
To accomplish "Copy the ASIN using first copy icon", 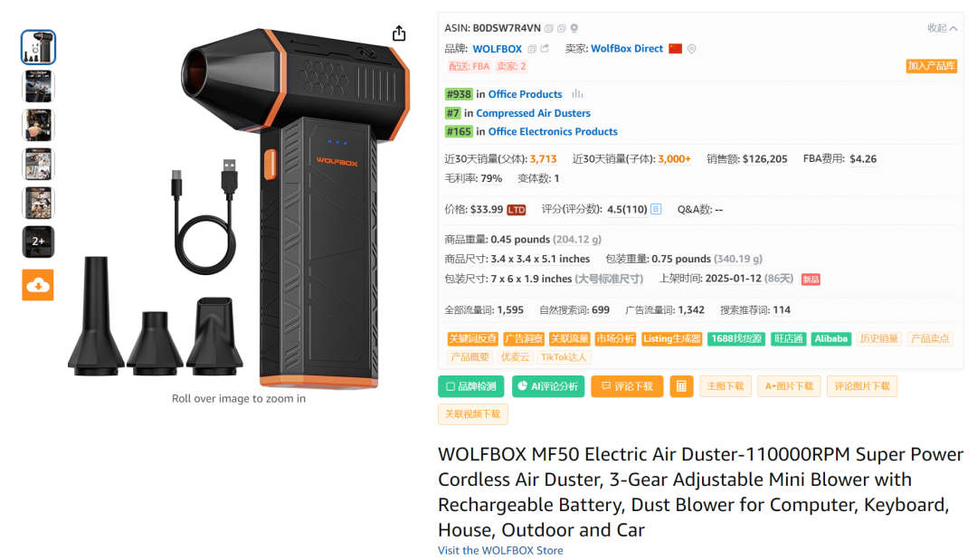I will tap(549, 28).
